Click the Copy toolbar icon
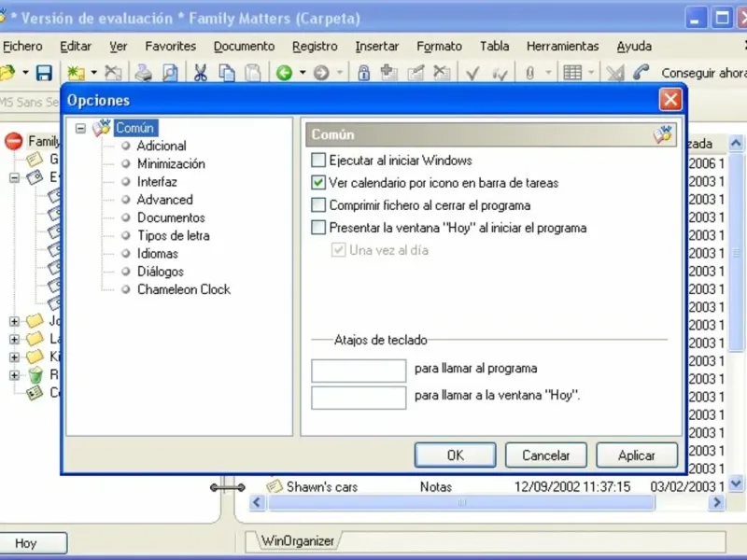Screen dimensions: 747x560 227,73
